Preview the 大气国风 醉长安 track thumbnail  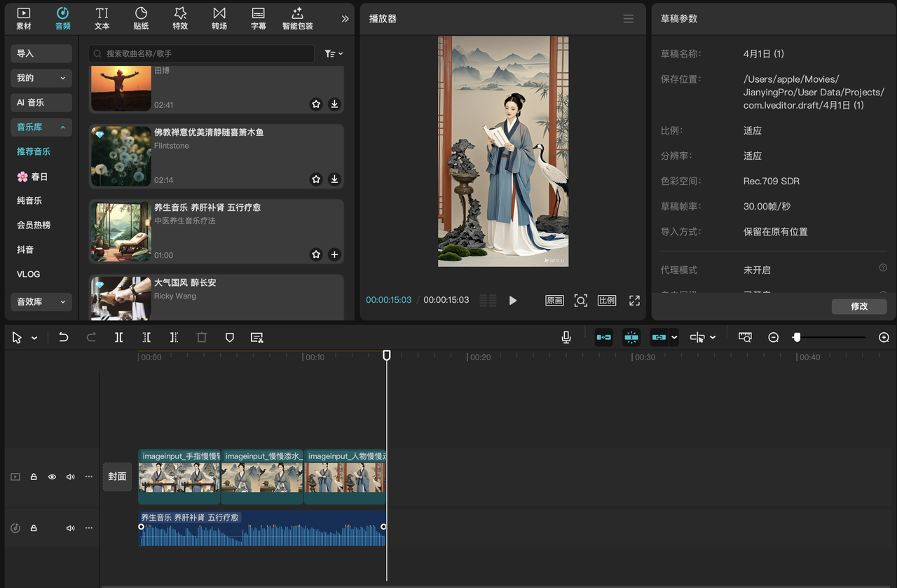click(121, 299)
